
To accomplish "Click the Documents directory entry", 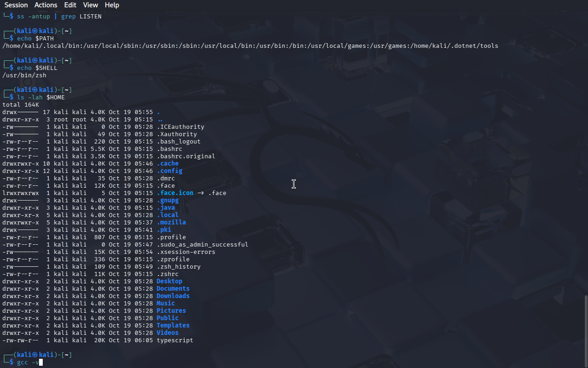I will click(x=173, y=288).
